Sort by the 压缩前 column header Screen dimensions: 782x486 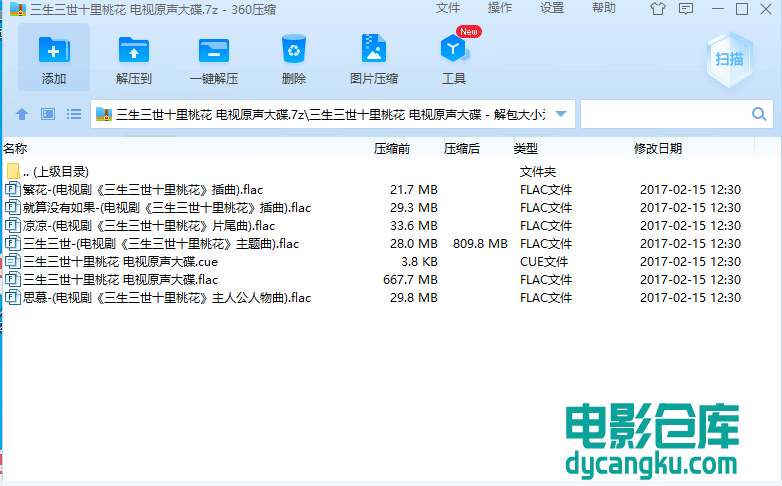(x=392, y=149)
